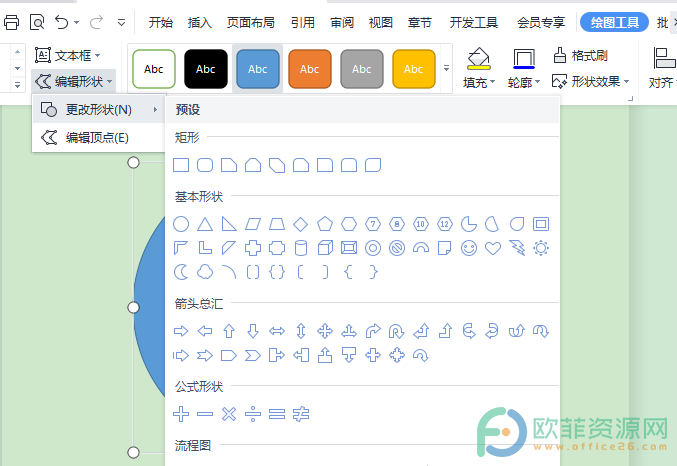This screenshot has height=466, width=677.
Task: Select the plus sign formula shape
Action: 181,414
